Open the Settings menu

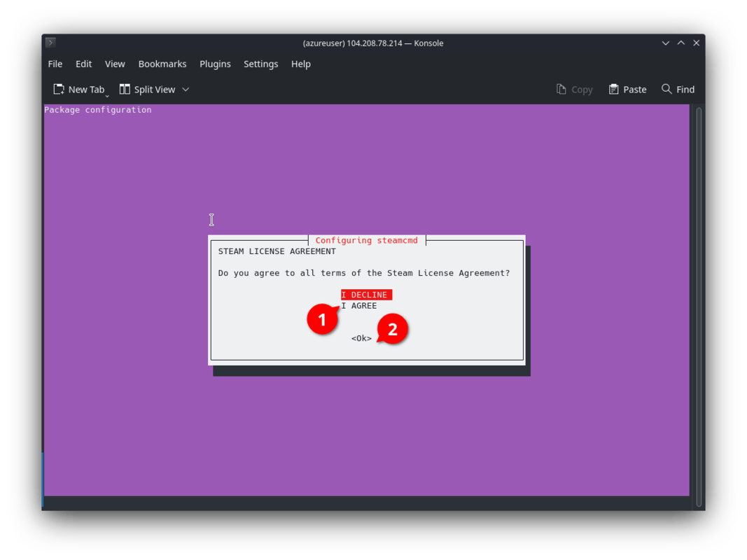coord(261,64)
